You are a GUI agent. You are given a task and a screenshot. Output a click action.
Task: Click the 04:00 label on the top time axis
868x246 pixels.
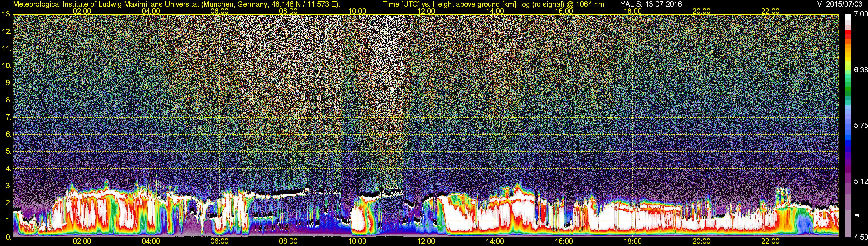[151, 11]
